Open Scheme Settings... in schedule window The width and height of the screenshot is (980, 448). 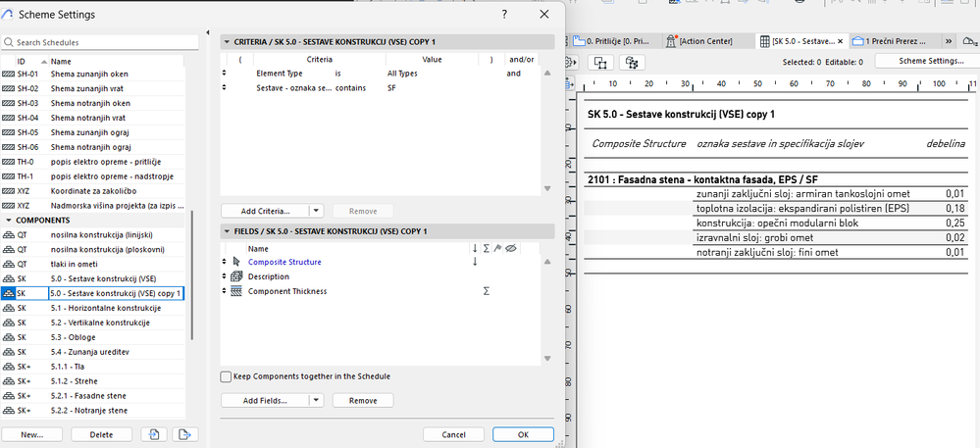click(926, 61)
